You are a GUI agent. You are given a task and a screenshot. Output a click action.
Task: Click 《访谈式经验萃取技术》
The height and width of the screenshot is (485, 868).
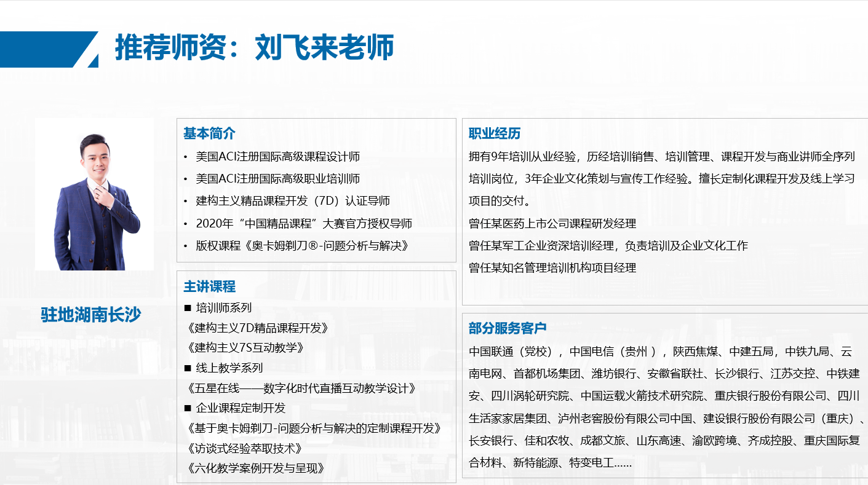point(244,448)
